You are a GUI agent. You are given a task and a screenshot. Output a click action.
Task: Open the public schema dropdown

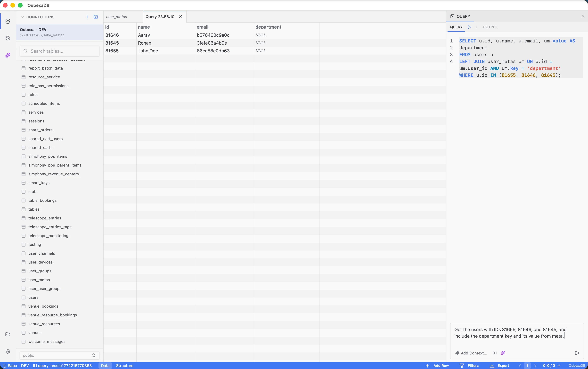[59, 355]
